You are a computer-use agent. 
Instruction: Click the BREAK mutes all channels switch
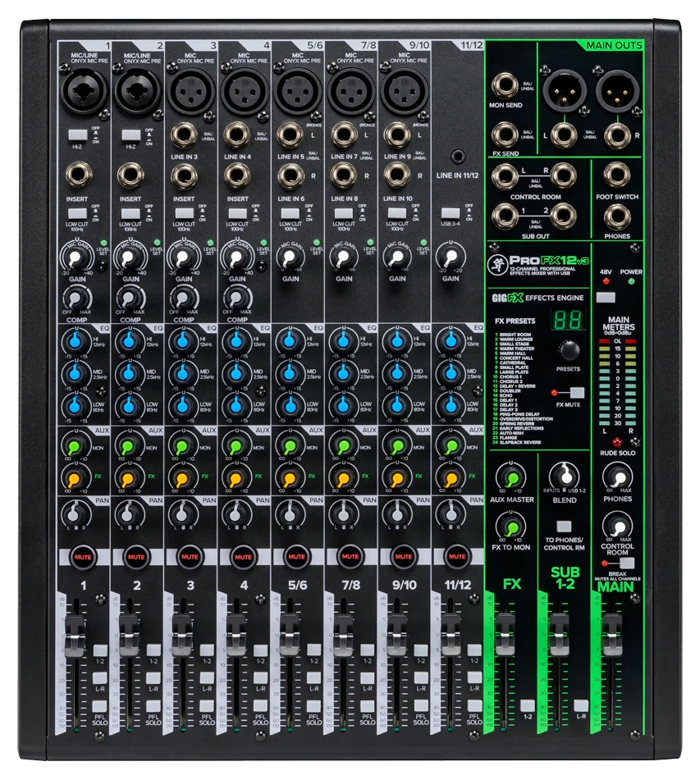pyautogui.click(x=626, y=563)
